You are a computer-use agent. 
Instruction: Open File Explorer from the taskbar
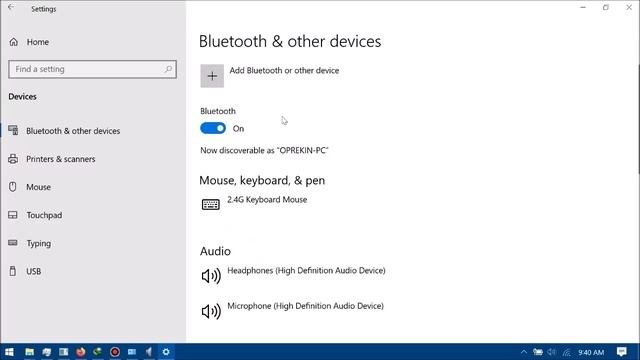tap(29, 352)
